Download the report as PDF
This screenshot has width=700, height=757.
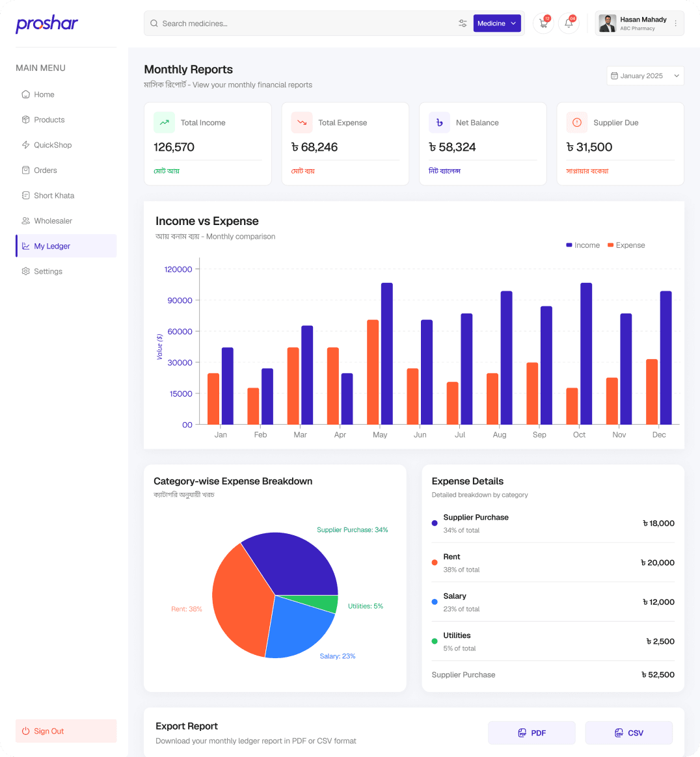point(532,732)
